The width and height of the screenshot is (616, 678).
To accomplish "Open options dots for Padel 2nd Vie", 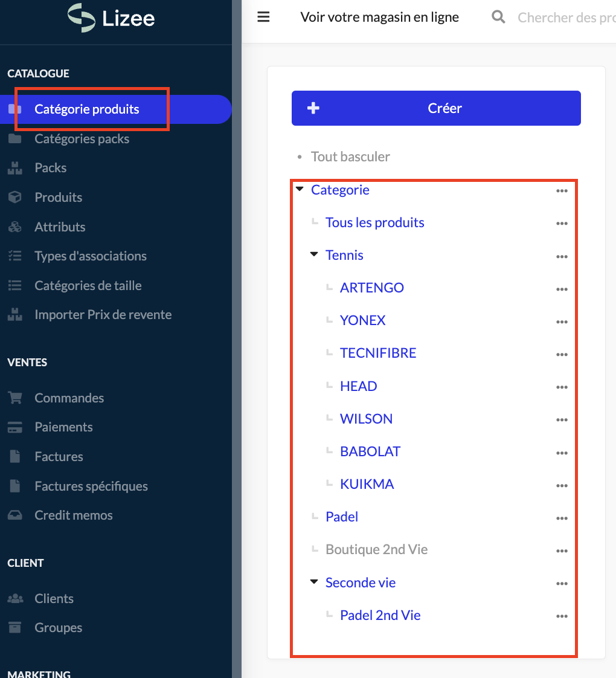I will pyautogui.click(x=562, y=616).
